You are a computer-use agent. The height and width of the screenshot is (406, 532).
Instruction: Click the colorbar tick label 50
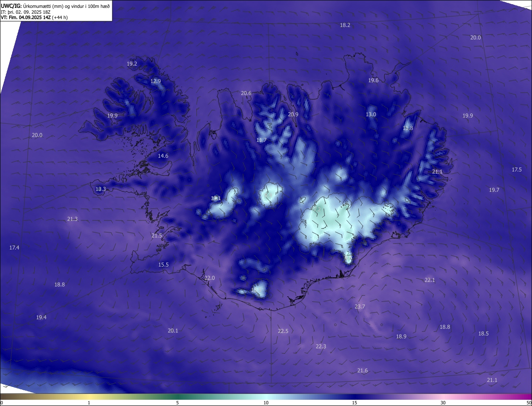pos(529,403)
